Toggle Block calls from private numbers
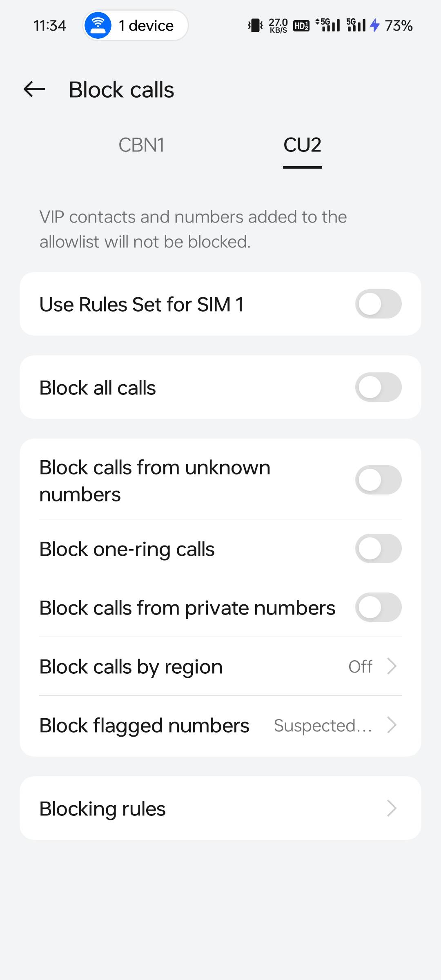441x980 pixels. [378, 607]
